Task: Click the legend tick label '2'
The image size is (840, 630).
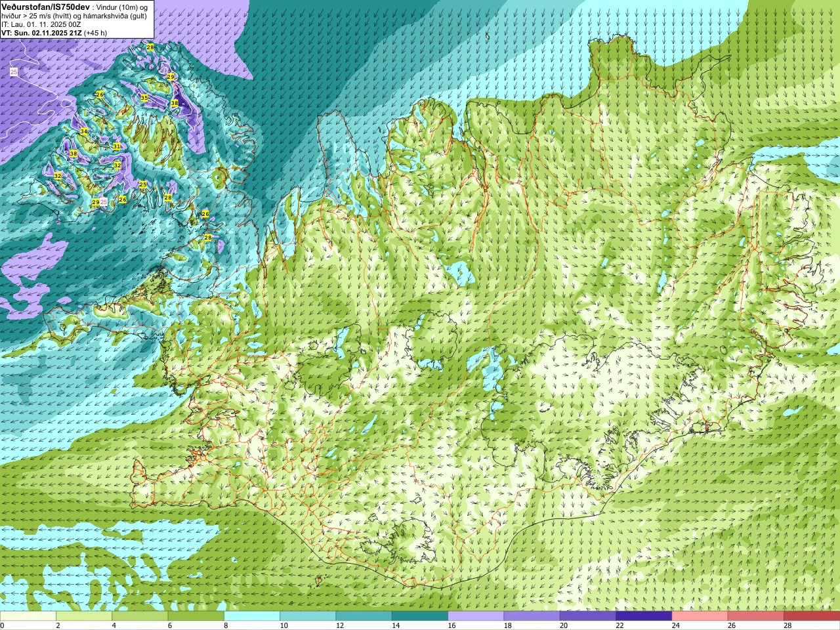Action: (x=58, y=625)
